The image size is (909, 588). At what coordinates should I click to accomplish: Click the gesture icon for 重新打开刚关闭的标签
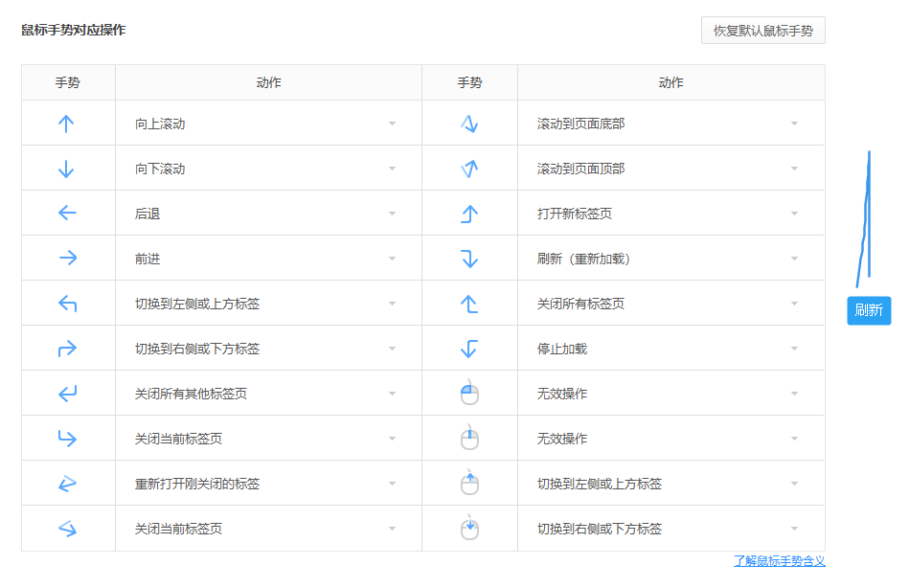tap(67, 483)
